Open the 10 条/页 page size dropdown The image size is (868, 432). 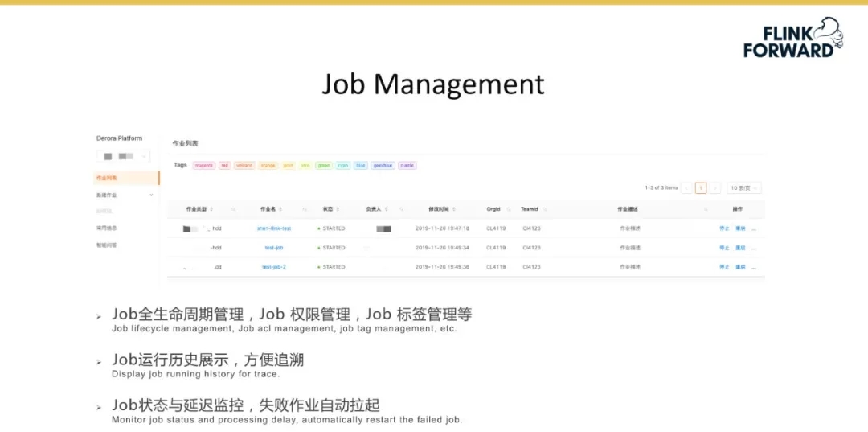(x=743, y=188)
